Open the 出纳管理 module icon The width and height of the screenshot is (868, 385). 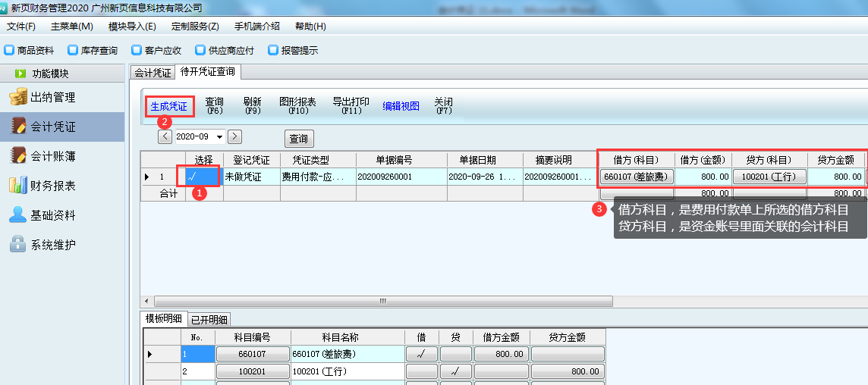click(17, 98)
